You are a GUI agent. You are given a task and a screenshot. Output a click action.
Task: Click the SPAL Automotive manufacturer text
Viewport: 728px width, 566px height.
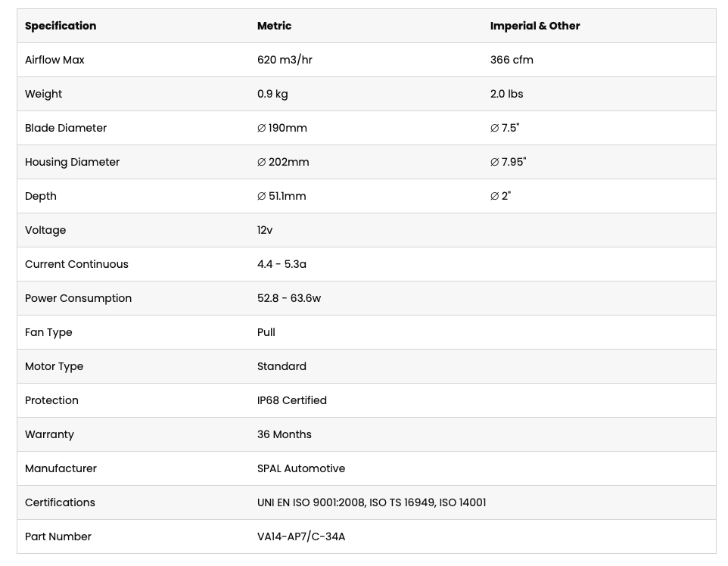click(x=301, y=468)
